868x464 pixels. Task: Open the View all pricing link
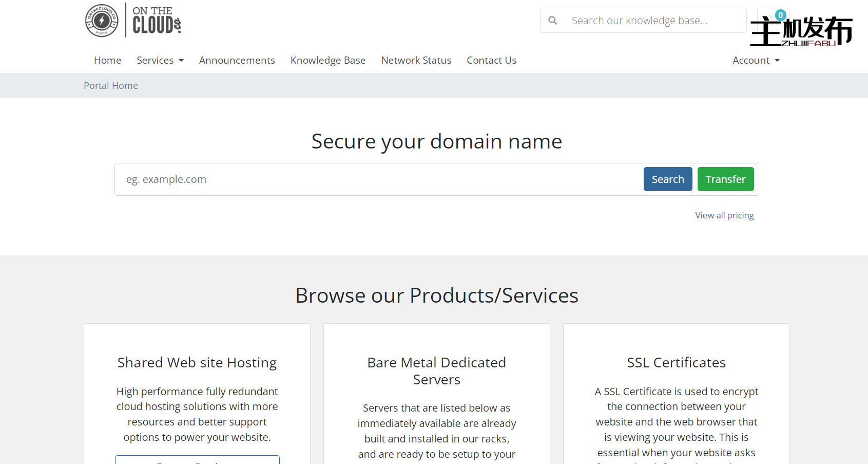[x=724, y=215]
